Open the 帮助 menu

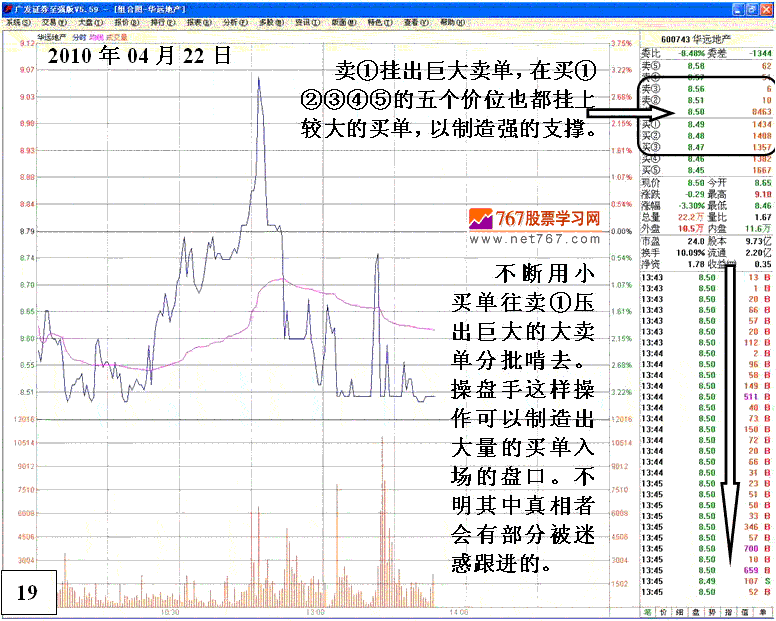452,21
